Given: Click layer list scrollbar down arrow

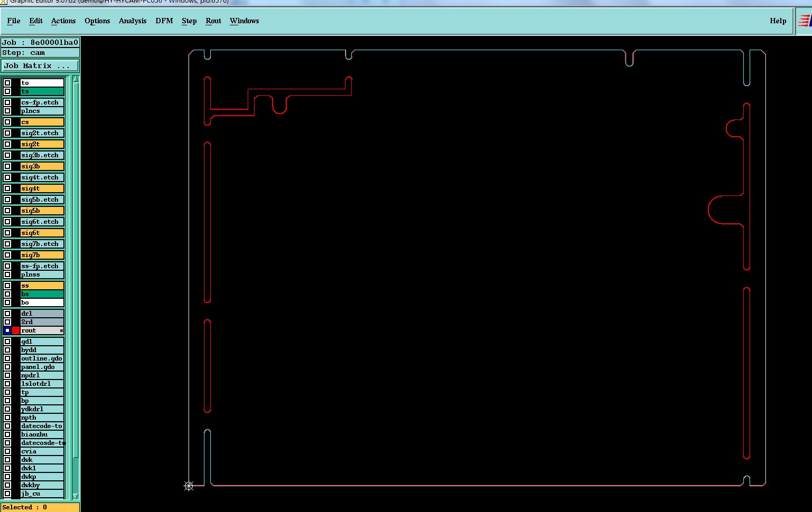Looking at the screenshot, I should click(76, 496).
